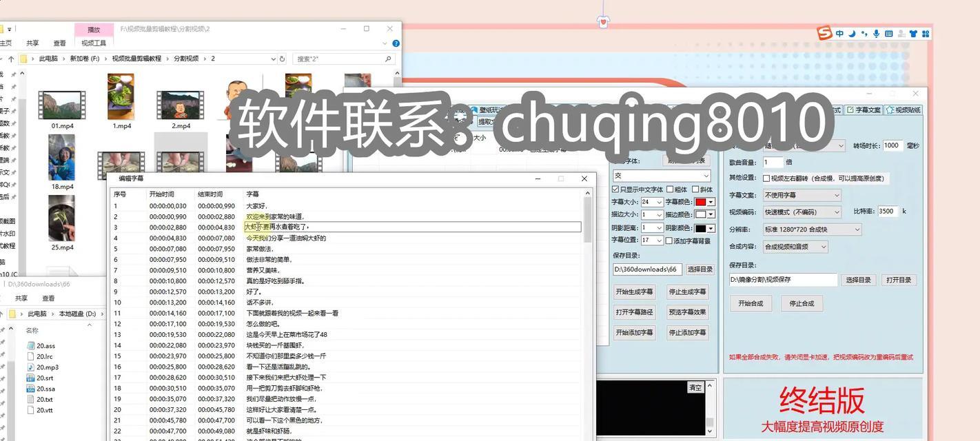Click microphone icon in Sogou toolbar
This screenshot has height=441, width=980.
click(877, 33)
